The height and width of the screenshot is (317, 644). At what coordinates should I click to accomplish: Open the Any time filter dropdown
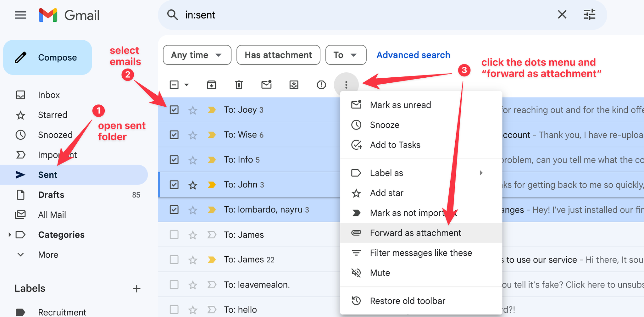197,55
